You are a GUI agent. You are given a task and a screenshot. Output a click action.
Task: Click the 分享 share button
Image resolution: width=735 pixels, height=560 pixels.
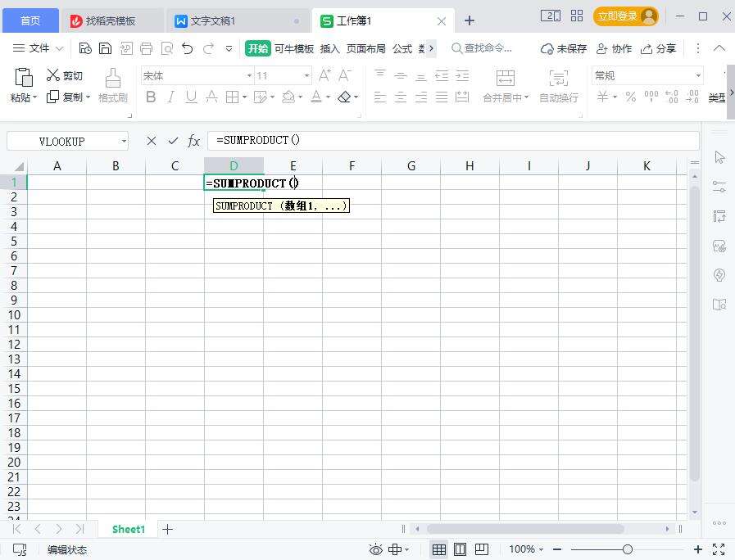[659, 48]
